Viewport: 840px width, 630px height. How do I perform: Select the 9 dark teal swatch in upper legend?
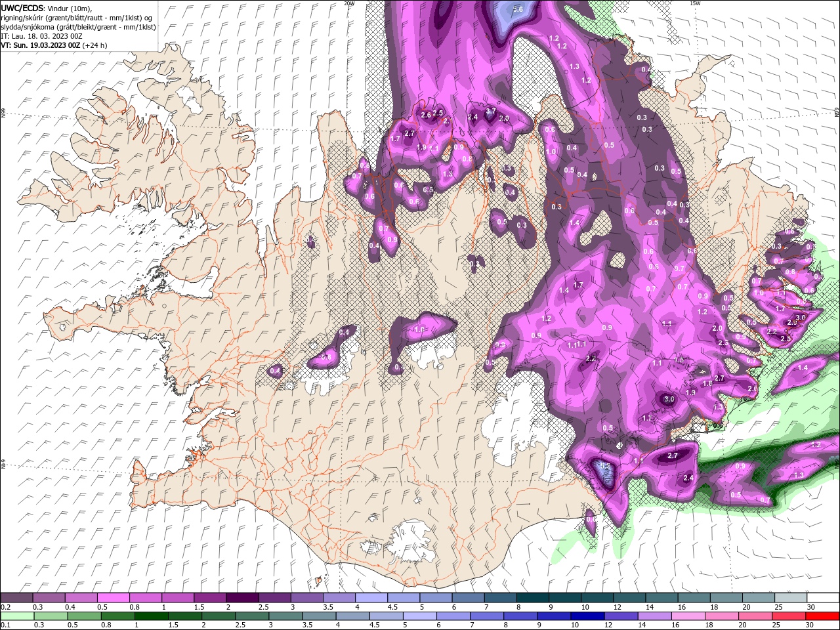coord(564,598)
